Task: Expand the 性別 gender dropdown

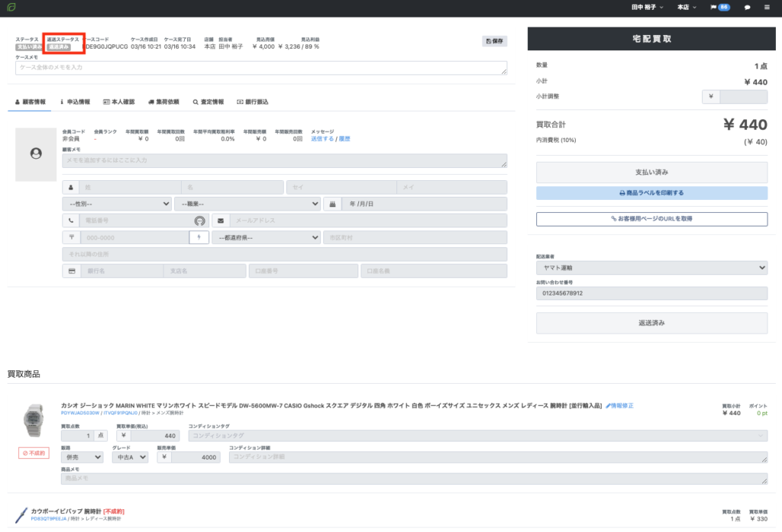Action: click(x=117, y=204)
